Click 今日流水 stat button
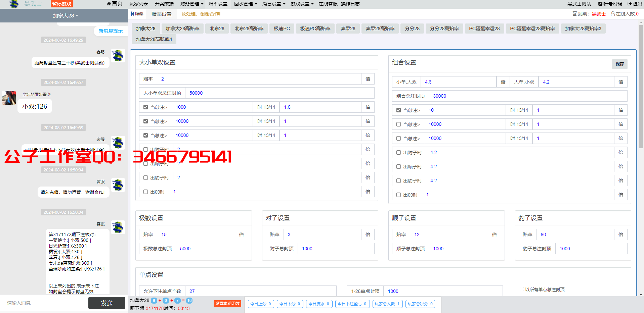Viewport: 644px width, 313px height. coord(319,304)
